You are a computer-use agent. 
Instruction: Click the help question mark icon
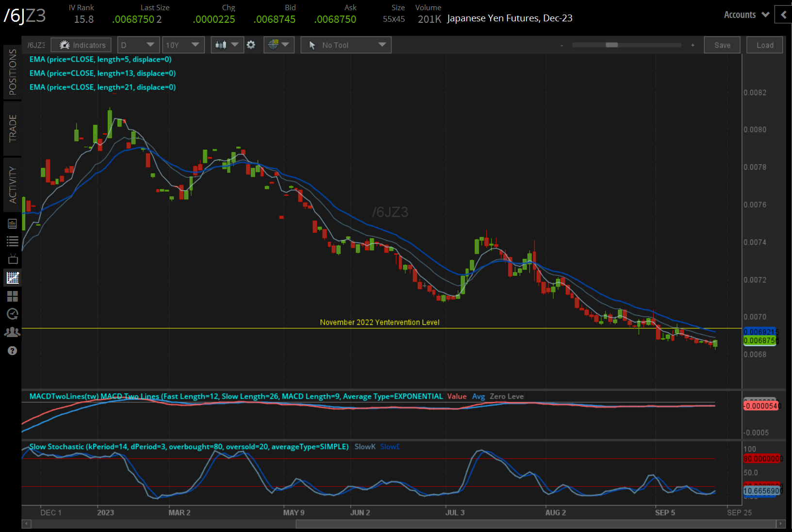(x=13, y=350)
